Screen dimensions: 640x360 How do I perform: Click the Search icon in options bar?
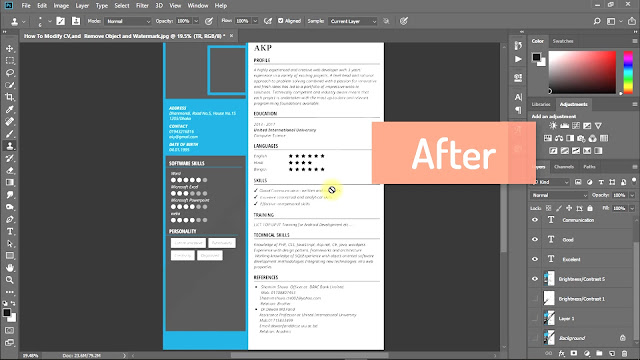[597, 21]
